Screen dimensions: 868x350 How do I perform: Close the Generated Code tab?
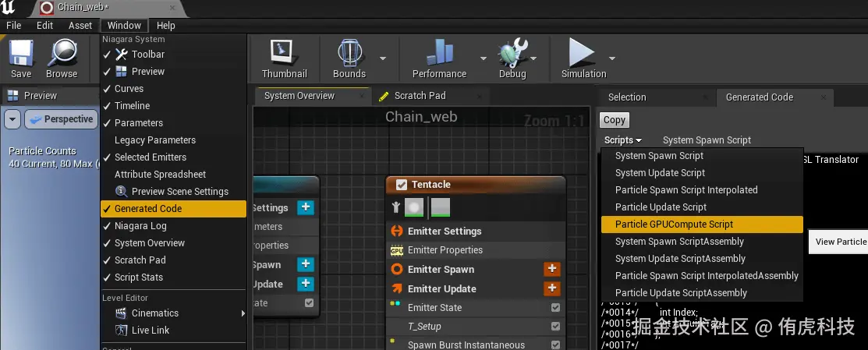tap(824, 97)
